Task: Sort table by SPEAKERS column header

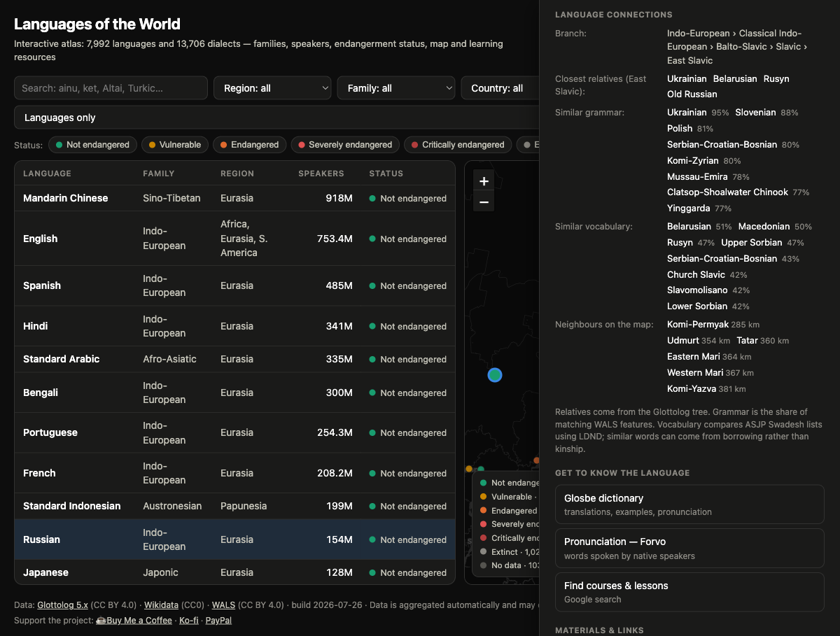Action: 321,174
